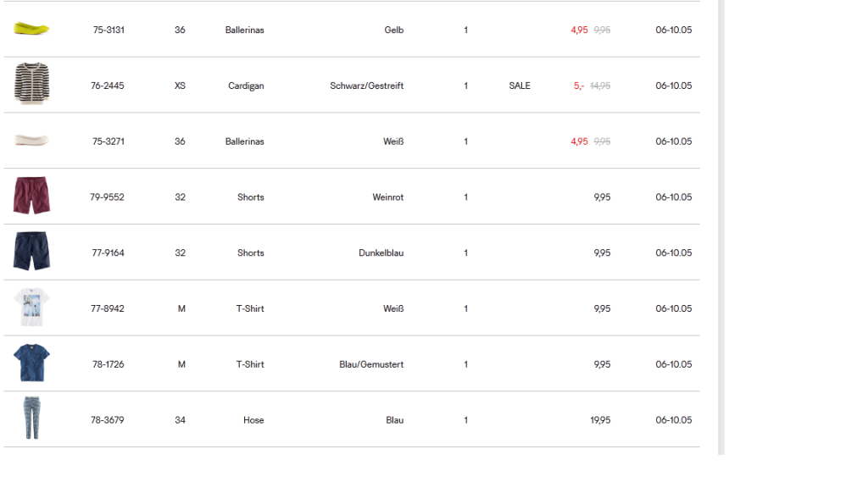Click article number 75-3131
Image resolution: width=868 pixels, height=488 pixels.
[108, 30]
